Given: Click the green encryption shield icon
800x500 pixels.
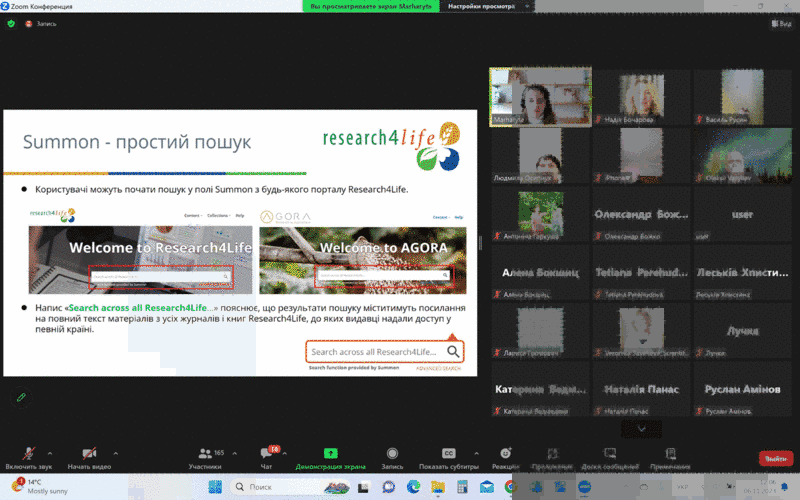Looking at the screenshot, I should pyautogui.click(x=11, y=23).
